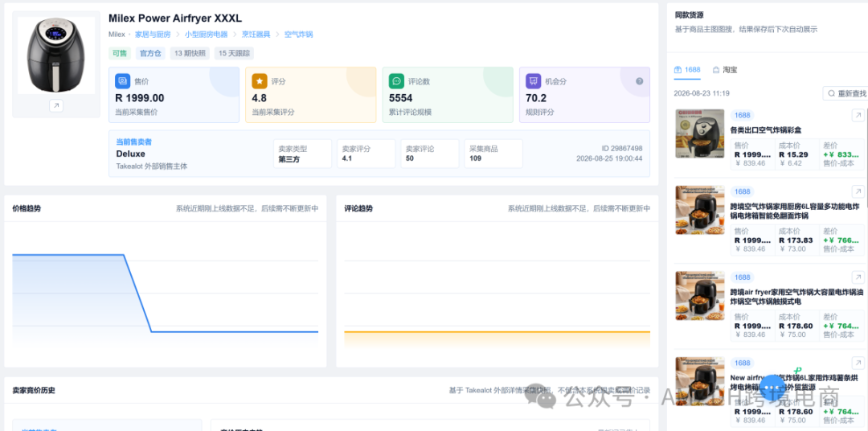This screenshot has width=868, height=431.
Task: Open the 烹饪器具 breadcrumb category
Action: tap(256, 35)
